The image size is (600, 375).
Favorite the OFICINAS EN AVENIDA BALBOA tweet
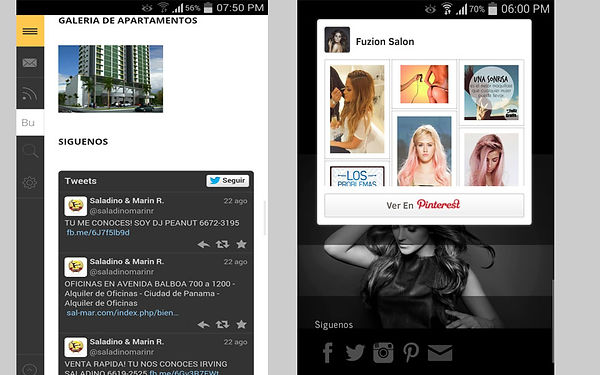coord(241,324)
